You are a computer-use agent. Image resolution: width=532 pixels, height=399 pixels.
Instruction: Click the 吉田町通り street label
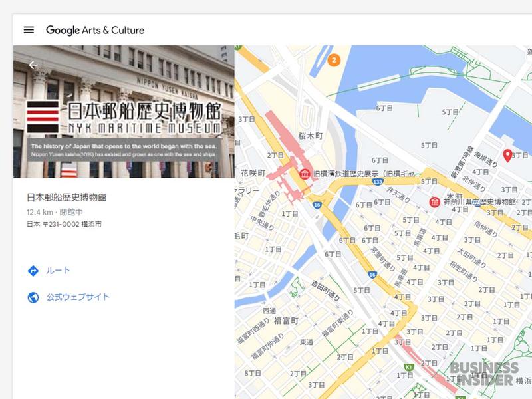tap(325, 291)
